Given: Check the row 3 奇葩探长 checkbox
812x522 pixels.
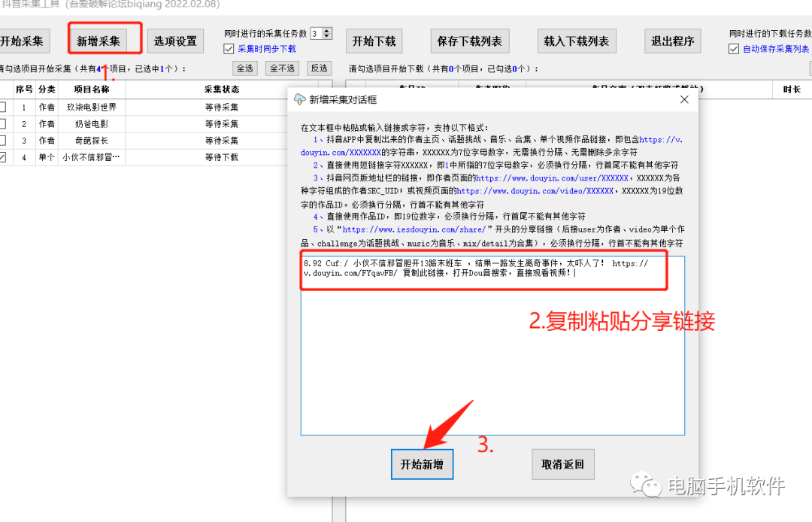Looking at the screenshot, I should click(x=2, y=141).
